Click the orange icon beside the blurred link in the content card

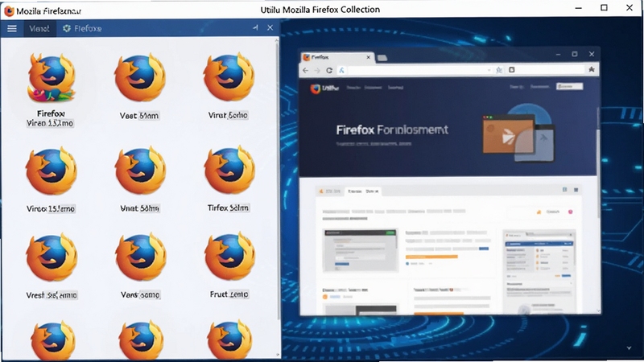coord(539,212)
